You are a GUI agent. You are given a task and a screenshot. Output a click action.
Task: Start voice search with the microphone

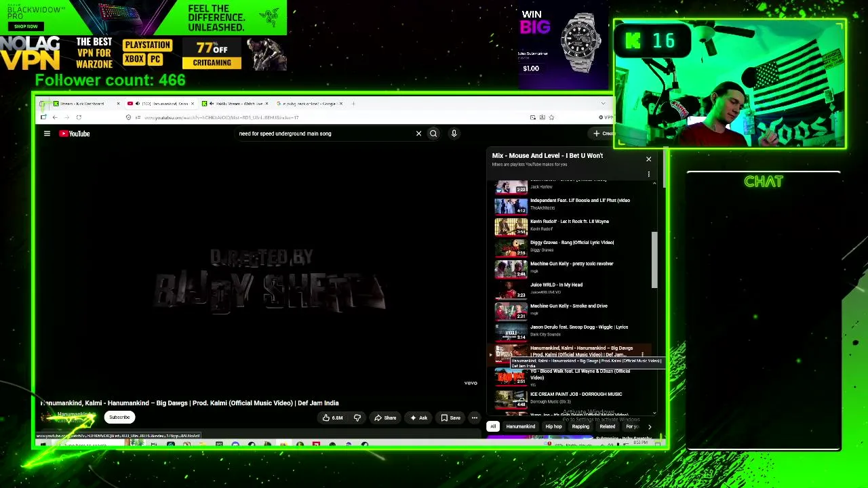coord(454,134)
